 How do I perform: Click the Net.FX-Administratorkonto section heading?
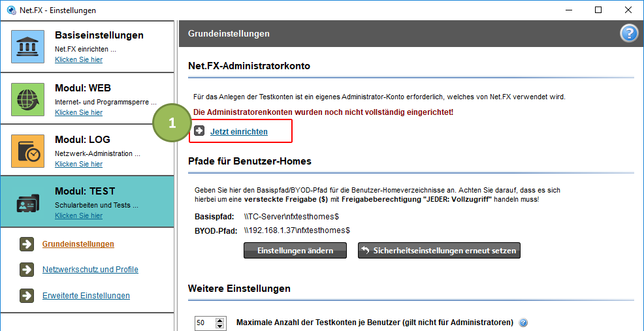249,66
